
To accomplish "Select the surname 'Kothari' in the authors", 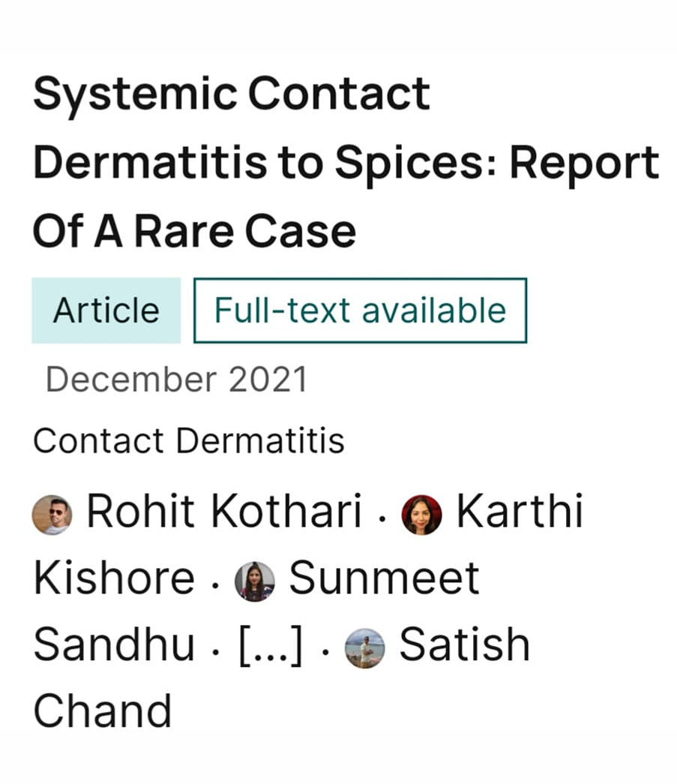I will coord(286,513).
